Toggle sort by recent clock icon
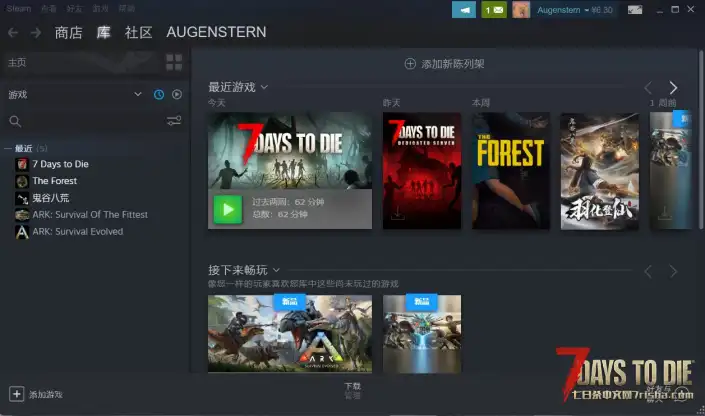Viewport: 705px width, 416px height. [x=159, y=94]
